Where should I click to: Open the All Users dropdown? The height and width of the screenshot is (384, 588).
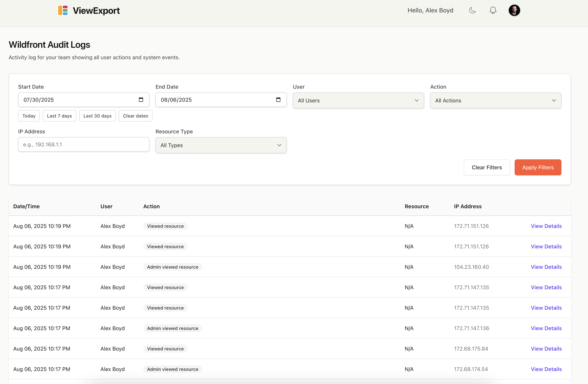click(x=358, y=100)
